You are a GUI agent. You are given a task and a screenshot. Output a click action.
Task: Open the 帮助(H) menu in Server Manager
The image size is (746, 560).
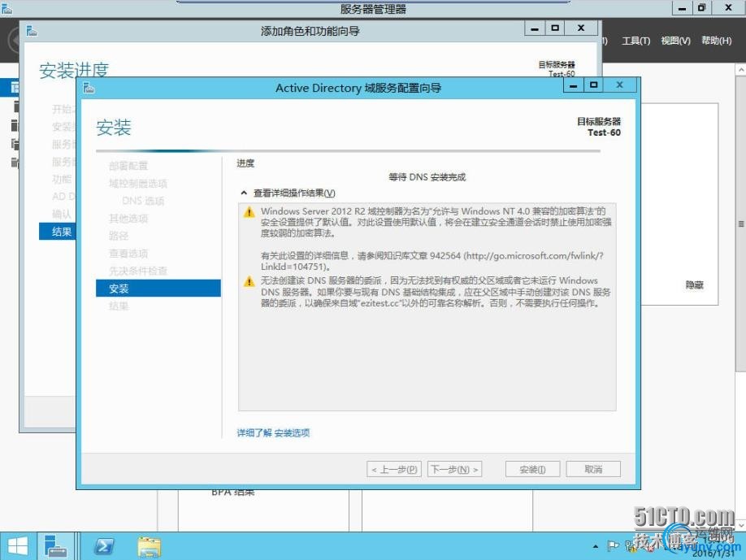tap(717, 41)
